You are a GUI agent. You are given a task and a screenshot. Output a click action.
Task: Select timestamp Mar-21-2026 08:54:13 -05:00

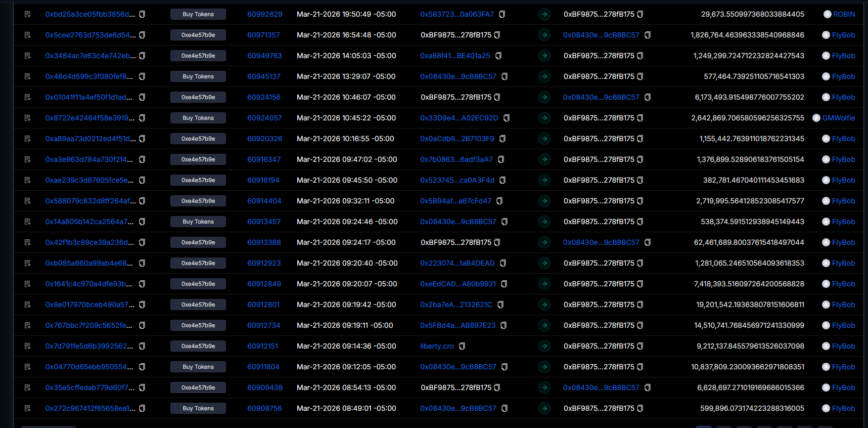coord(346,388)
